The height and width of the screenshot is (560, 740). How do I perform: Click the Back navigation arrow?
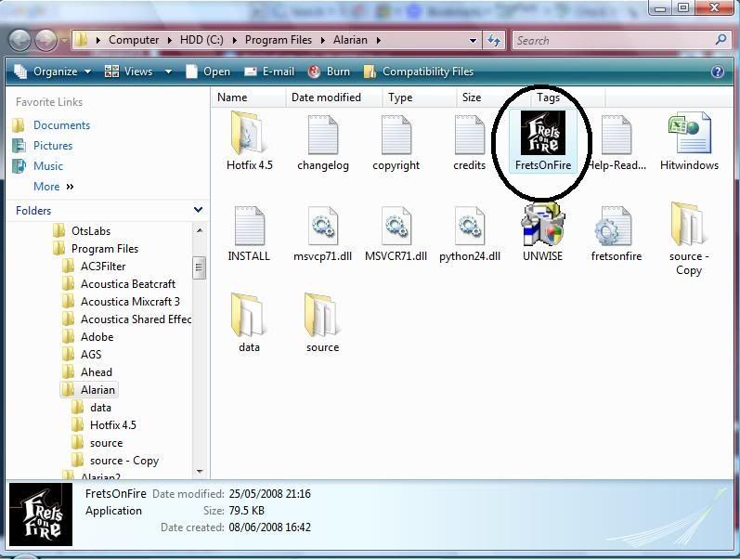[20, 40]
